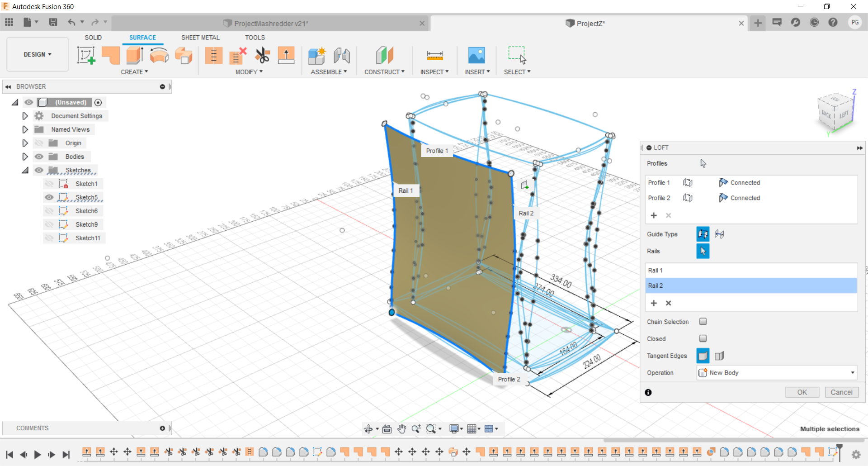Select the Pan tool in the navigation bar
This screenshot has width=868, height=466.
pyautogui.click(x=401, y=428)
